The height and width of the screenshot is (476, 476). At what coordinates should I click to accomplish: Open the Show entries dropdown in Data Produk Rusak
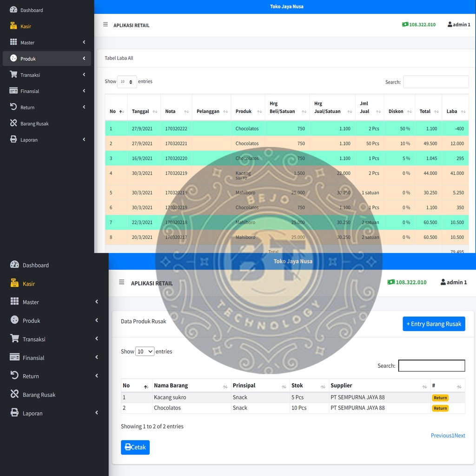pos(145,351)
